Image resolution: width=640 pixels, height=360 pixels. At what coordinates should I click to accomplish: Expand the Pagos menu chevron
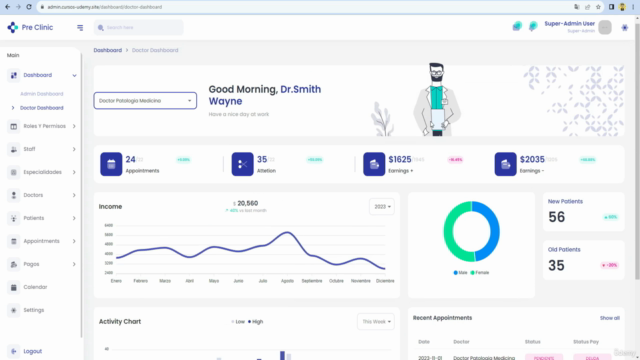[x=74, y=264]
